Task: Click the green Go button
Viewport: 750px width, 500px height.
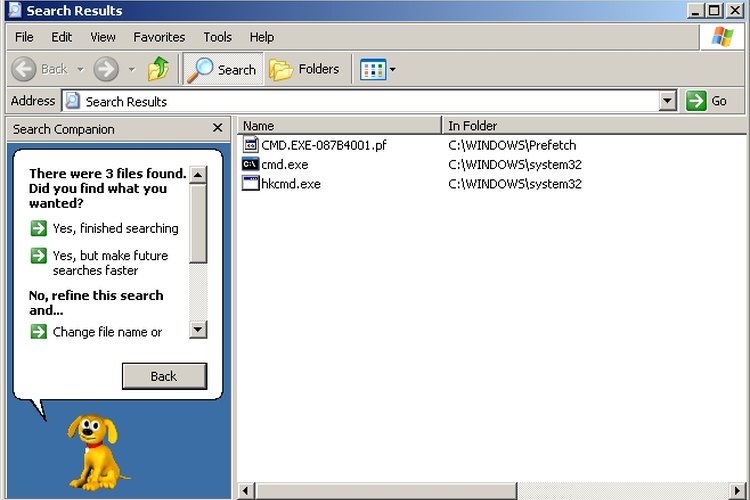Action: coord(706,101)
